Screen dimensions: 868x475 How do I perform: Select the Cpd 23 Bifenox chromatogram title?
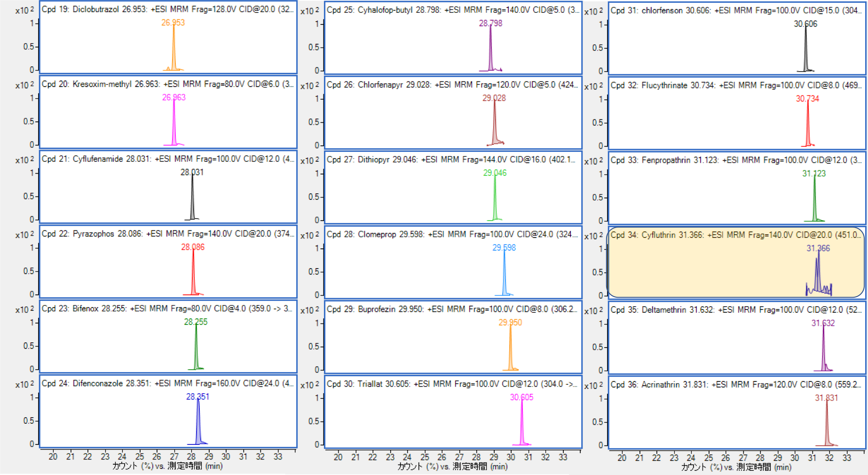(x=168, y=309)
